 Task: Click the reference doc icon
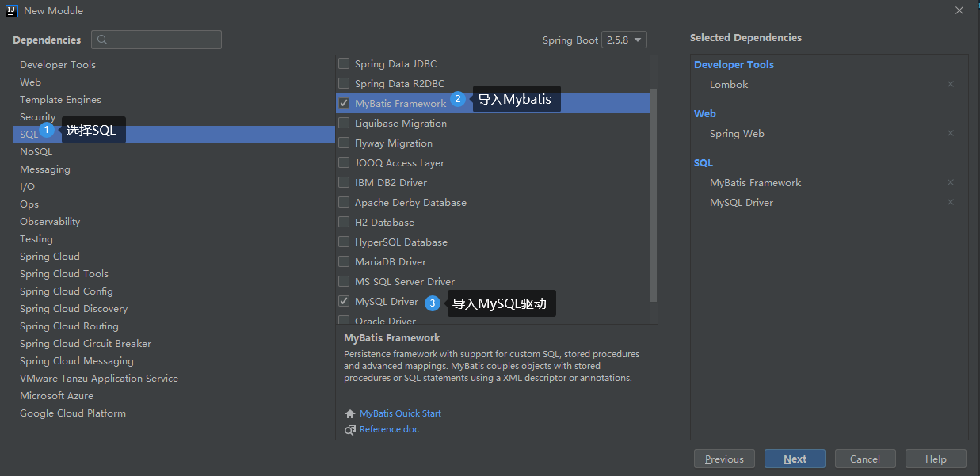[350, 429]
